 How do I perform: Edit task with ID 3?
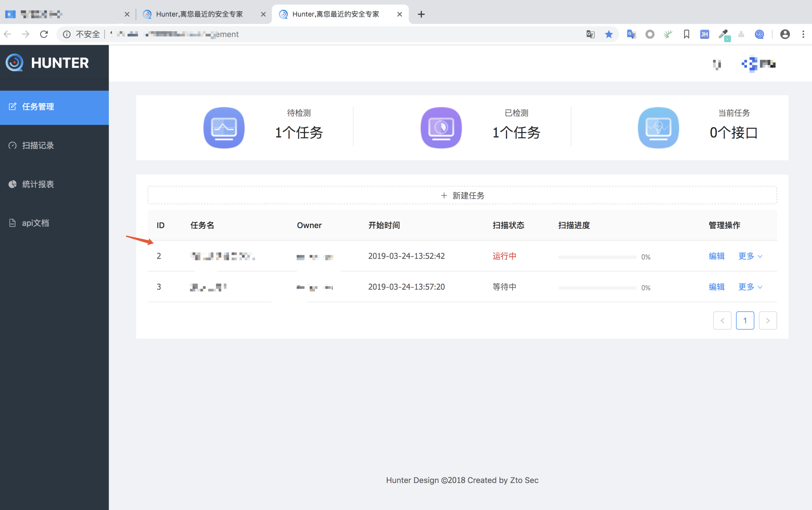click(x=716, y=287)
